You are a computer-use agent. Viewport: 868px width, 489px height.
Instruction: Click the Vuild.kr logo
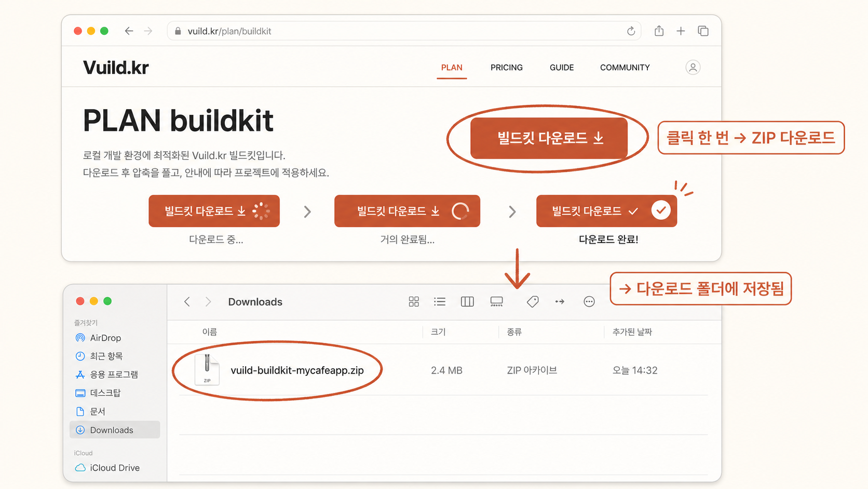click(x=116, y=68)
